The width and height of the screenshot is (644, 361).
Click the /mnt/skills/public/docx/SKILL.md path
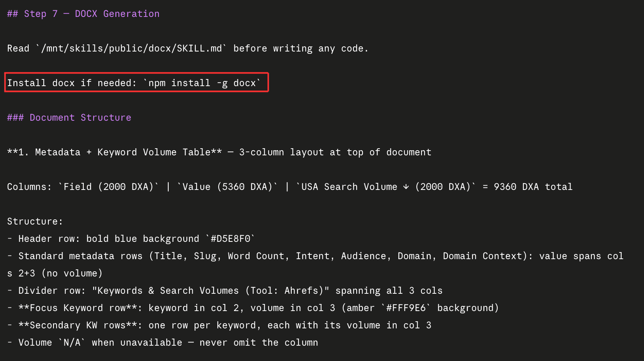132,48
